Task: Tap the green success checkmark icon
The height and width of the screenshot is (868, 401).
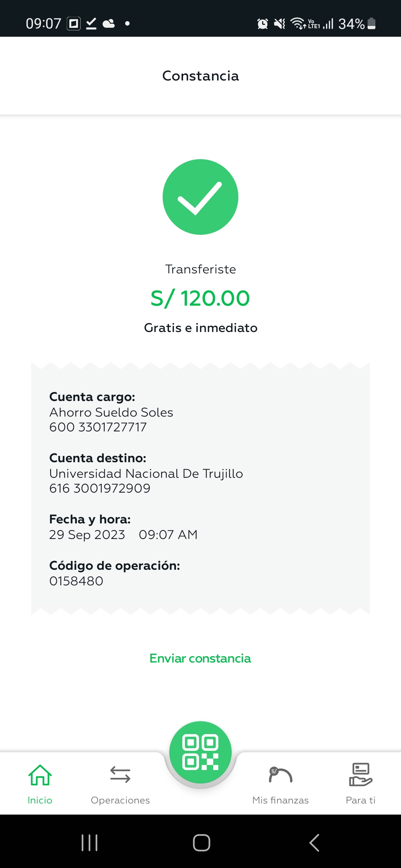Action: [200, 197]
